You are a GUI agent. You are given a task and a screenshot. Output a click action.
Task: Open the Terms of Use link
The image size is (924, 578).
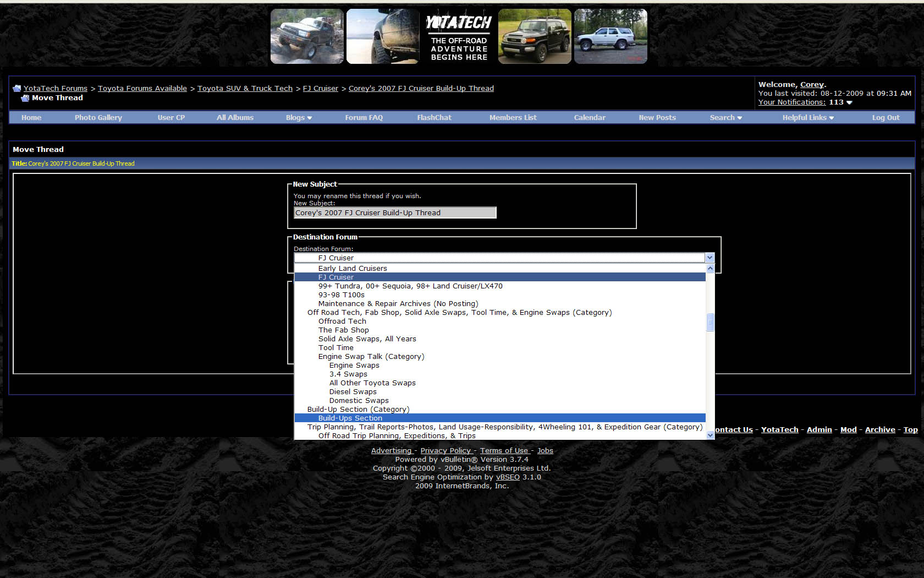[504, 451]
